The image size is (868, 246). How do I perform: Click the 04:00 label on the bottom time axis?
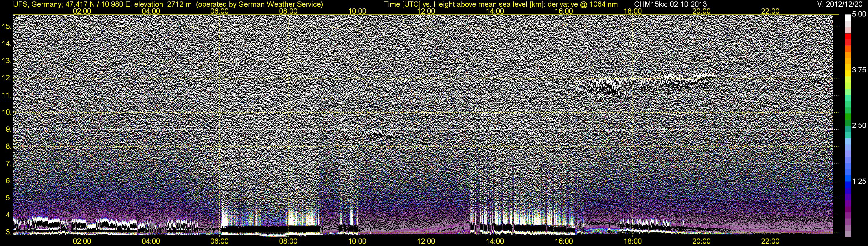[151, 241]
